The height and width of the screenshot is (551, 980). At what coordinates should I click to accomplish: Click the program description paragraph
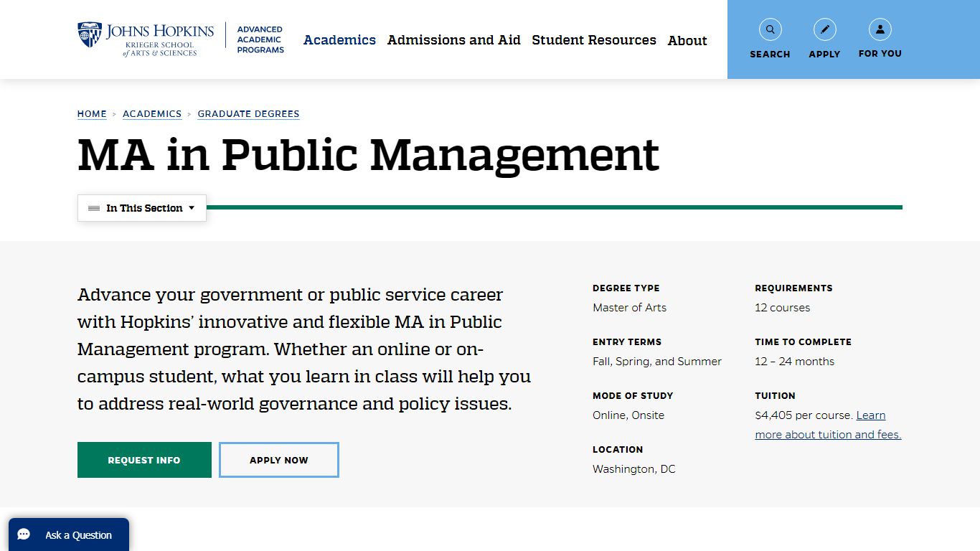(x=304, y=349)
